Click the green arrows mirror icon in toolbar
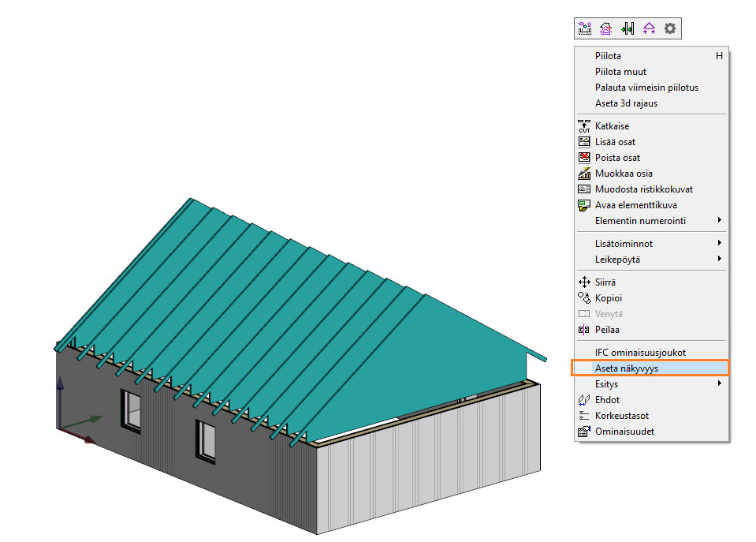 tap(628, 29)
